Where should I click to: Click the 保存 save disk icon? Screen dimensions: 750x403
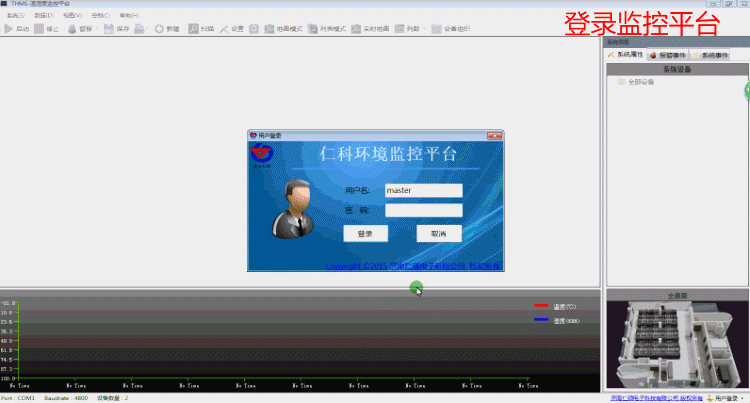pos(109,29)
